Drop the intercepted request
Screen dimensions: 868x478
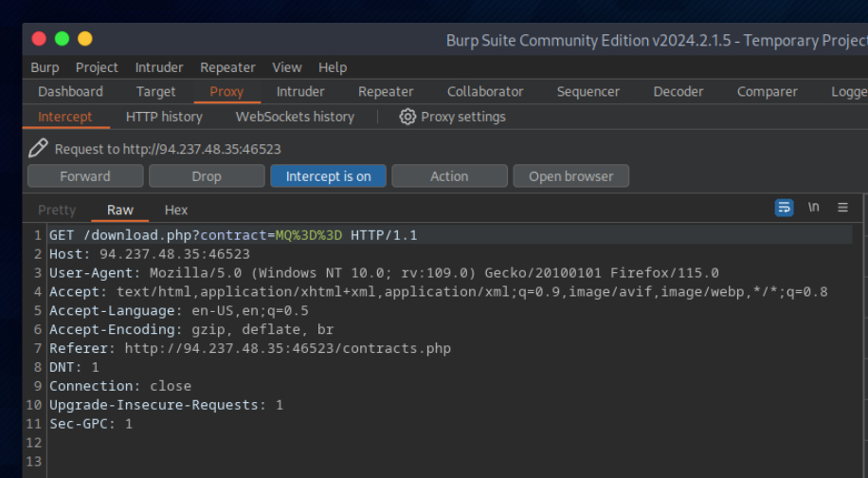207,176
